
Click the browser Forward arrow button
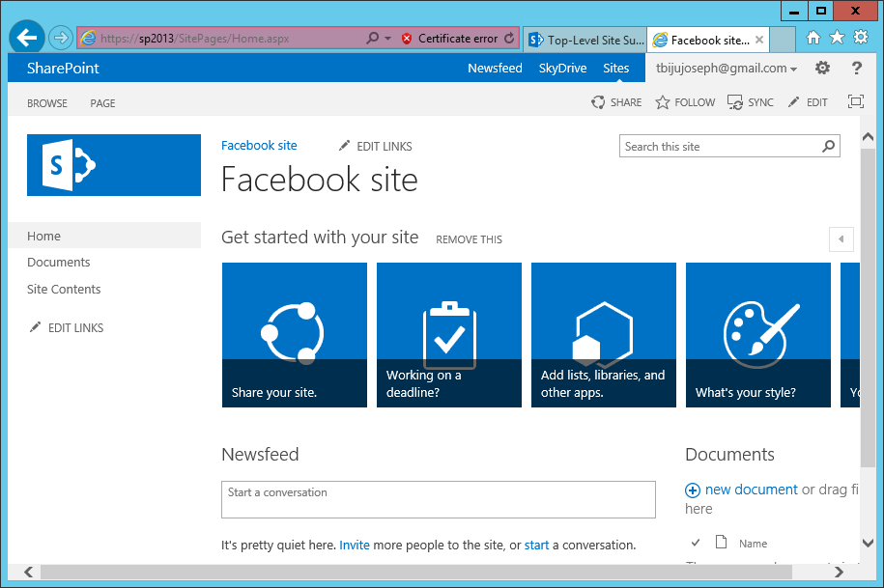(60, 39)
